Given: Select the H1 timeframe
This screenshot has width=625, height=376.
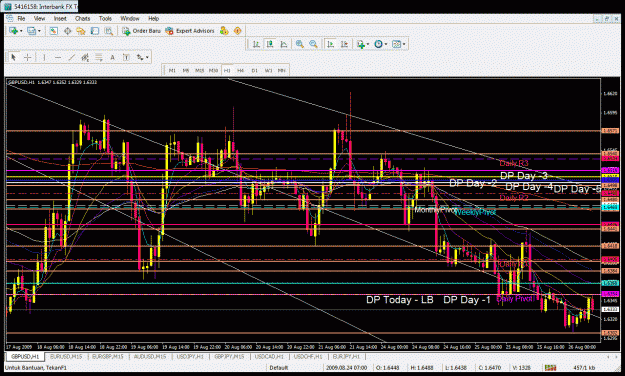Looking at the screenshot, I should tap(227, 71).
